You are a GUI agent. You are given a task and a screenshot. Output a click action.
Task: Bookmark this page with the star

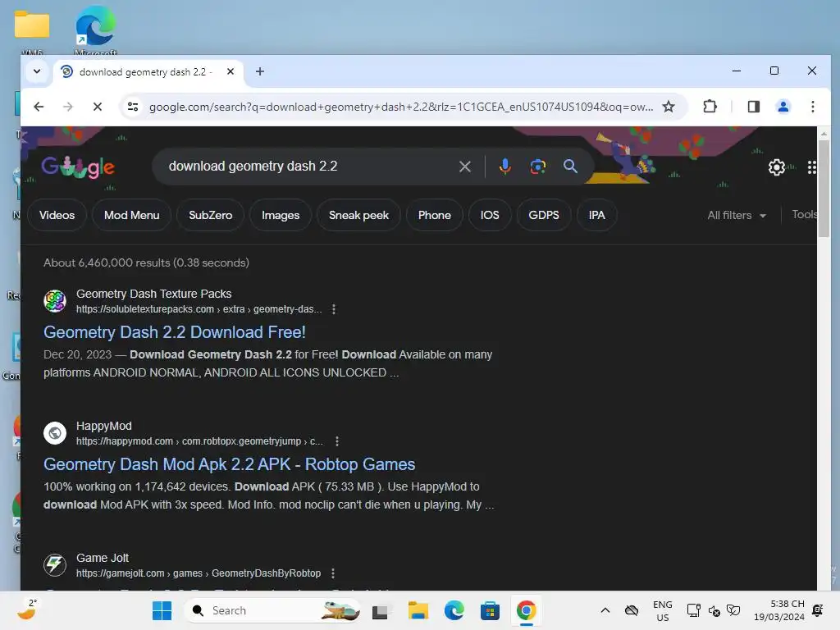click(x=669, y=107)
